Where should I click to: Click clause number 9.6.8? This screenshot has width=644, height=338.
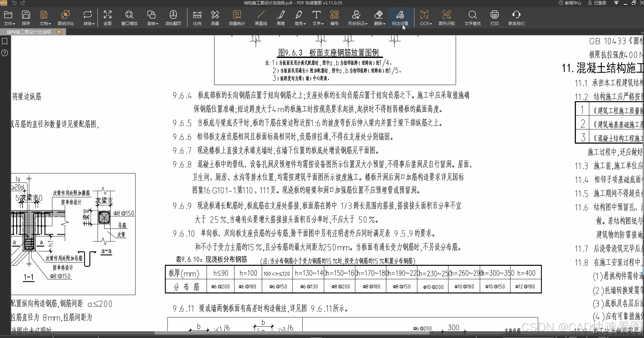point(182,165)
